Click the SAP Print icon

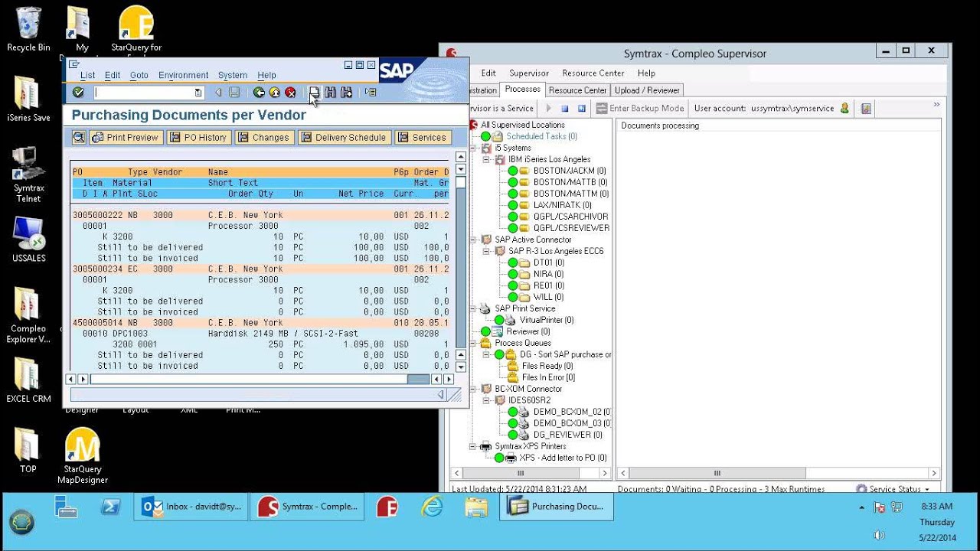click(314, 93)
